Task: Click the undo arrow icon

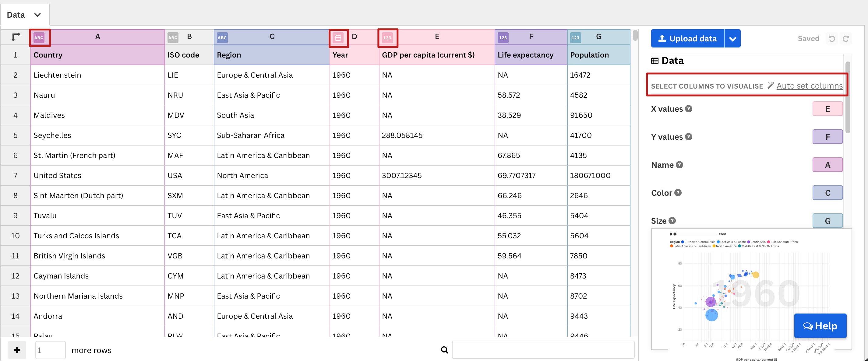Action: click(832, 38)
